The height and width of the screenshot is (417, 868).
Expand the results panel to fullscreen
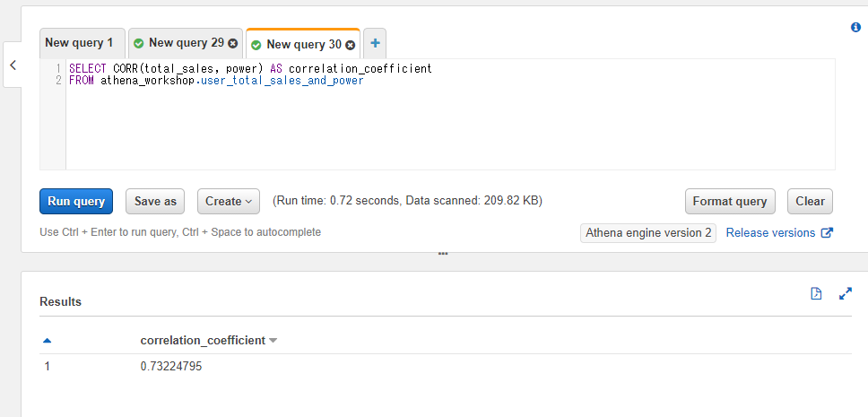[845, 293]
